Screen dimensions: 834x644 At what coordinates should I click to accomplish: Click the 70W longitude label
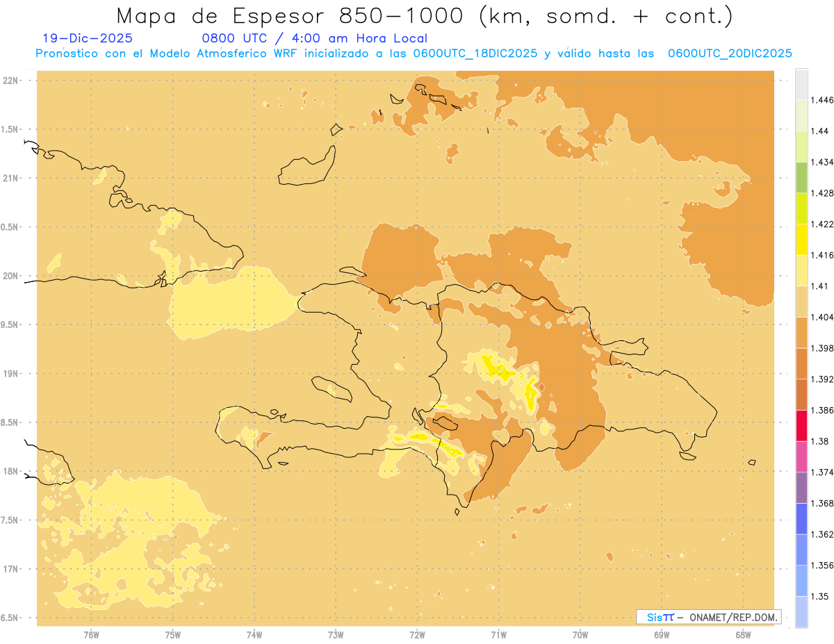coord(580,635)
